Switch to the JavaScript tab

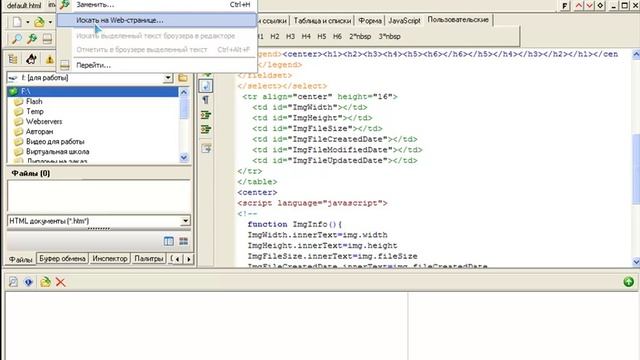[x=404, y=20]
